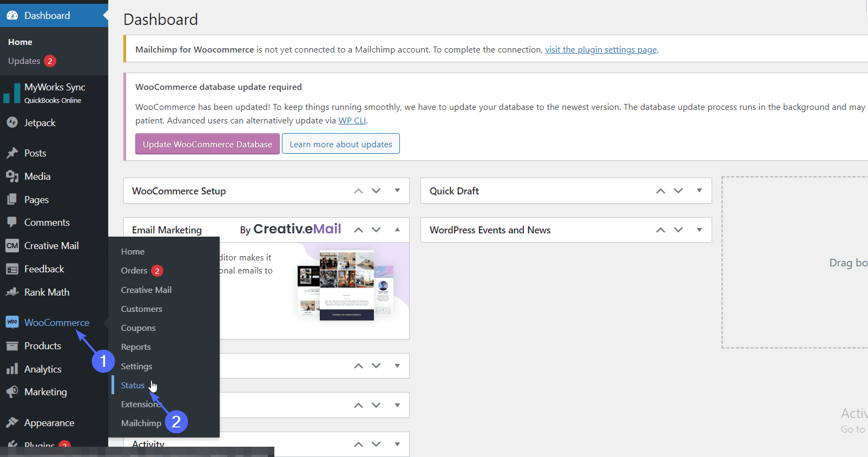Open Products menu label
868x457 pixels.
coord(42,346)
